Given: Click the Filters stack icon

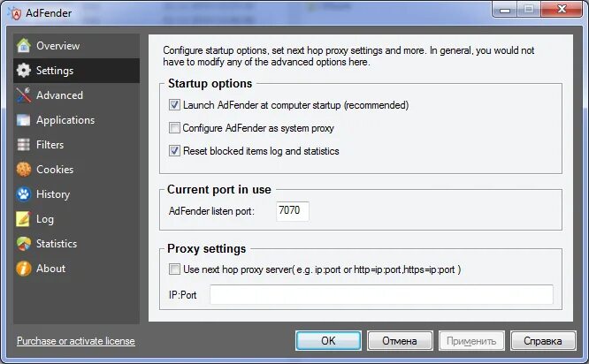Looking at the screenshot, I should [x=24, y=145].
